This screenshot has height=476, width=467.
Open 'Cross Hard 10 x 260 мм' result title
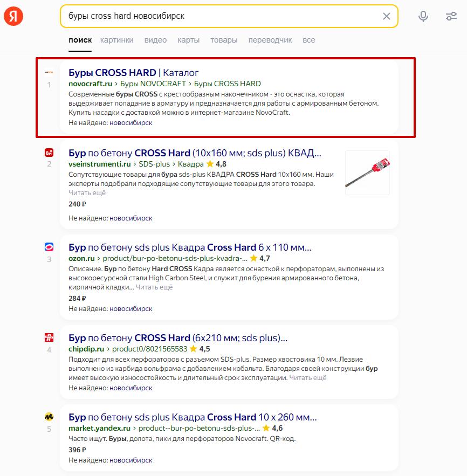193,417
